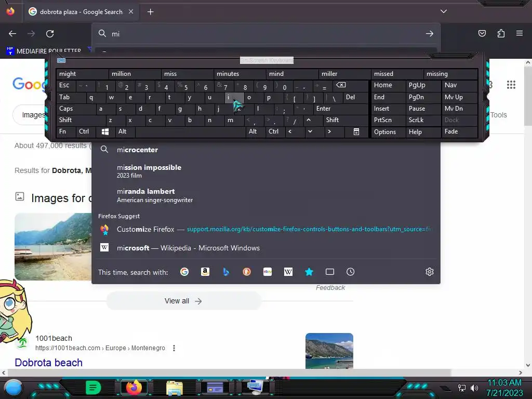Search this time with Amazon icon

tap(205, 272)
